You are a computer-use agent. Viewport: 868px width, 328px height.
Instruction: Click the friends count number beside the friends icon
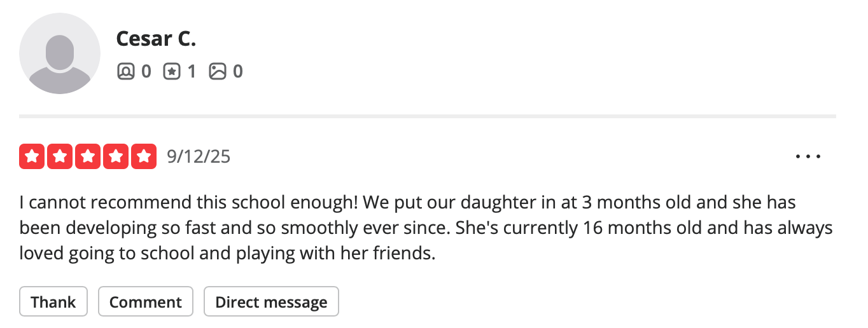146,72
